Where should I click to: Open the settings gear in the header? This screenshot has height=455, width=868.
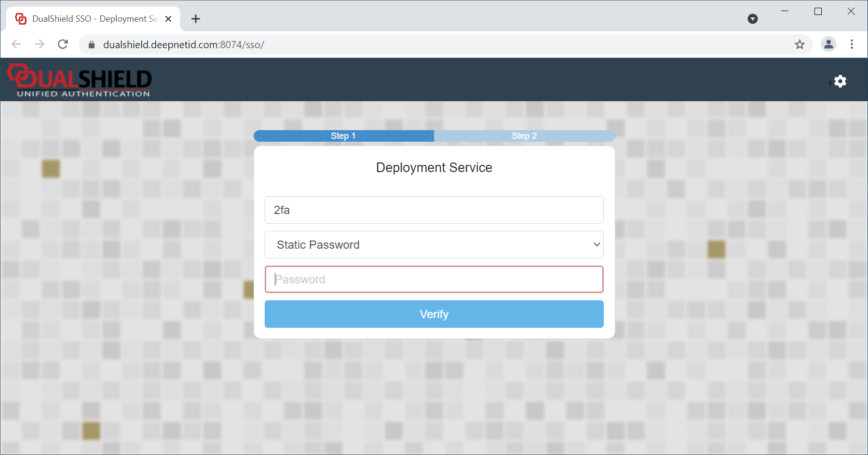(840, 81)
